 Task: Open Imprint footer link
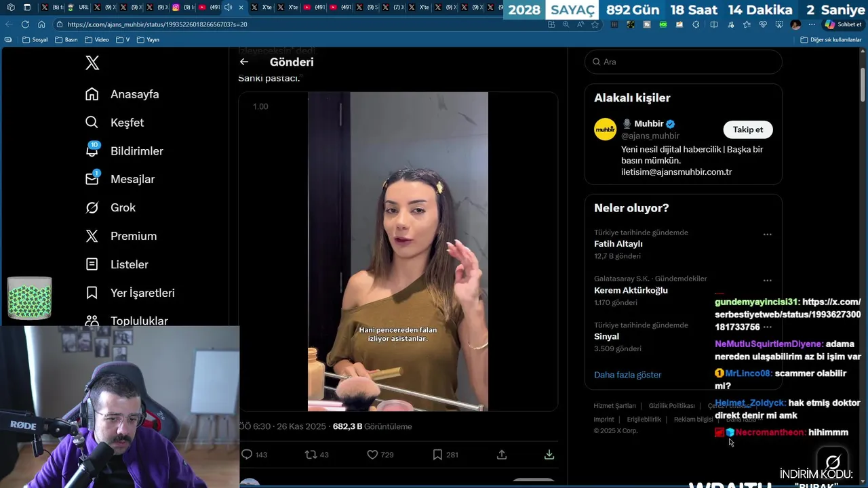pos(604,420)
